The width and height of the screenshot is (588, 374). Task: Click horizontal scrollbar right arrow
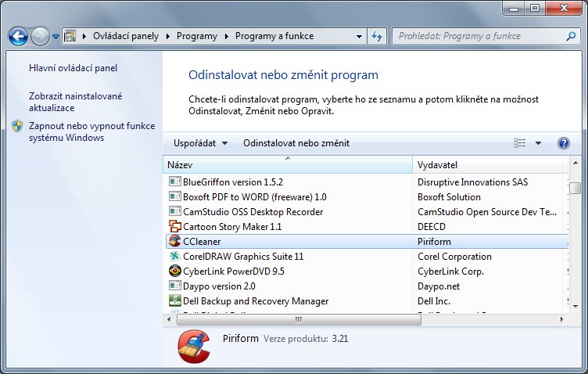561,319
